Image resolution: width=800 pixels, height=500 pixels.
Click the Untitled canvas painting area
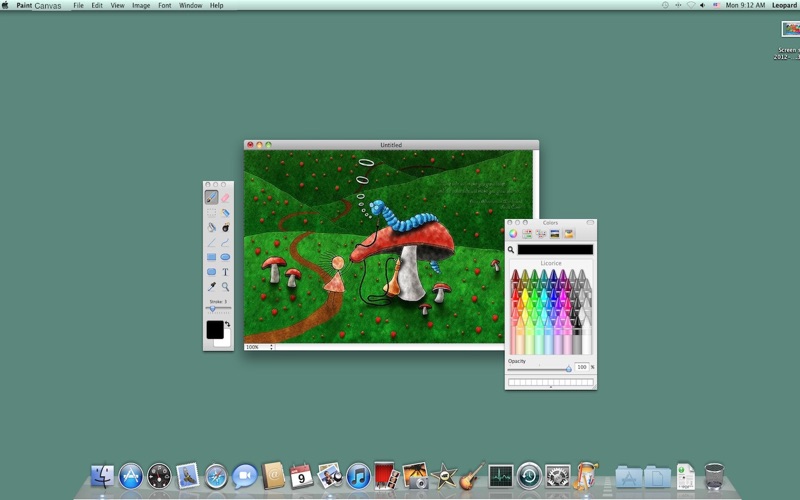388,246
